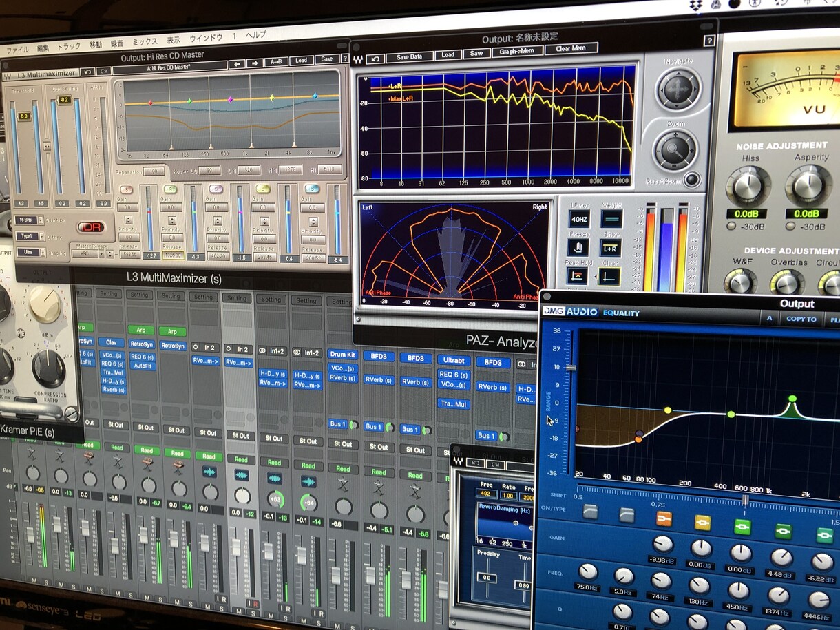Click Clear Mem in PAZ Analyzer
Image resolution: width=840 pixels, height=630 pixels.
point(571,49)
